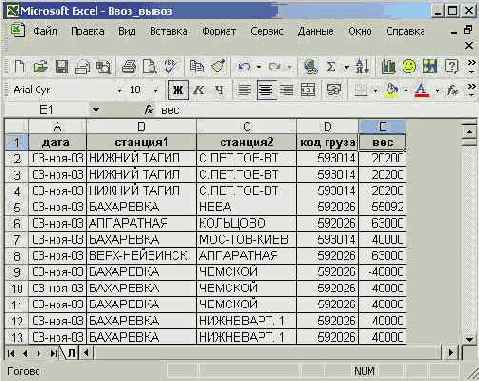Screen dimensions: 479x381
Task: Save the workbook with floppy disk icon
Action: [x=62, y=66]
